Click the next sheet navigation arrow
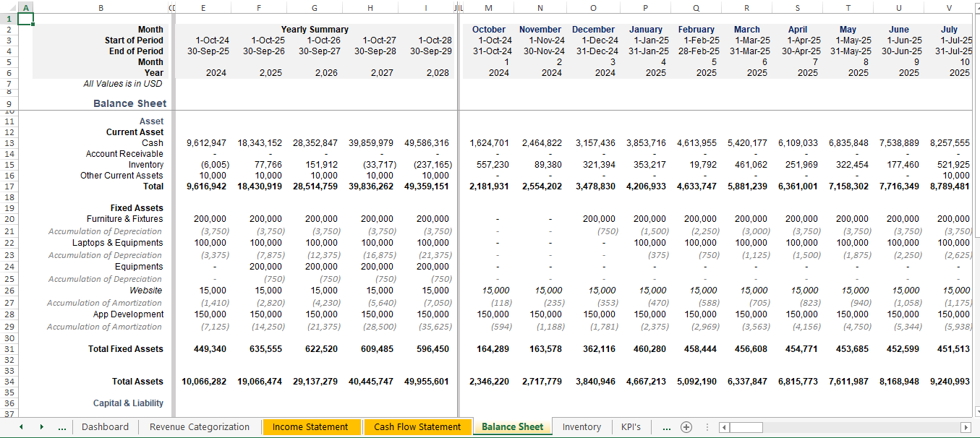980x438 pixels. click(41, 427)
